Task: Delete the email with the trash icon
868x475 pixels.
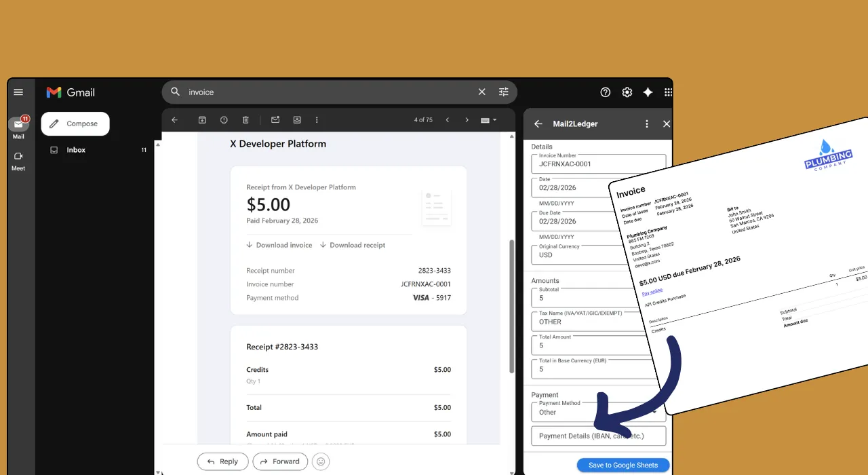Action: 245,120
